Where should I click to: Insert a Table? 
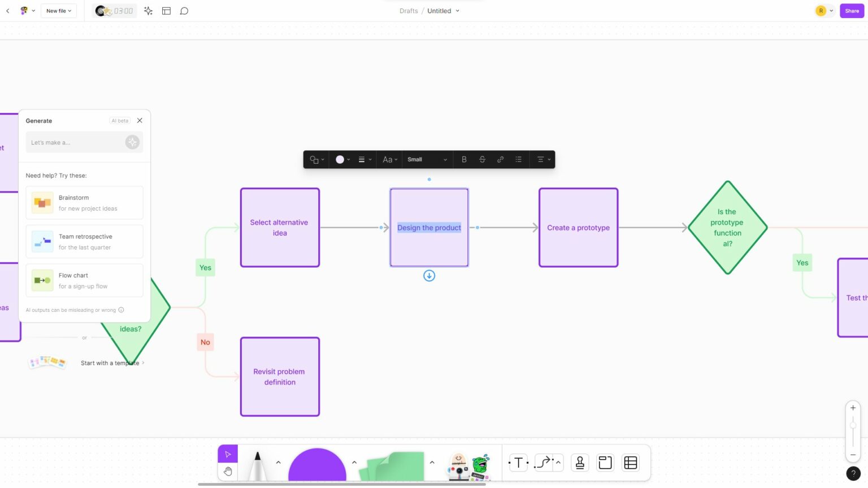point(630,462)
